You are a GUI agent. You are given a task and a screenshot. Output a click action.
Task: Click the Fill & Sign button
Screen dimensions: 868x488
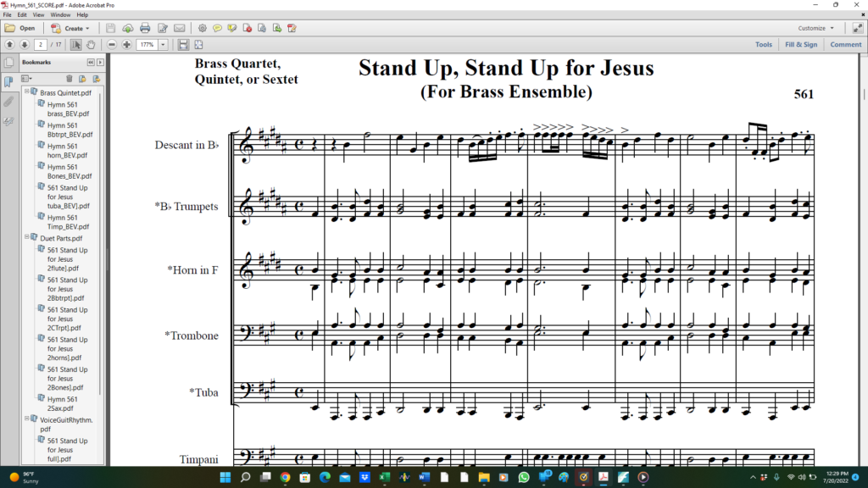pyautogui.click(x=800, y=44)
